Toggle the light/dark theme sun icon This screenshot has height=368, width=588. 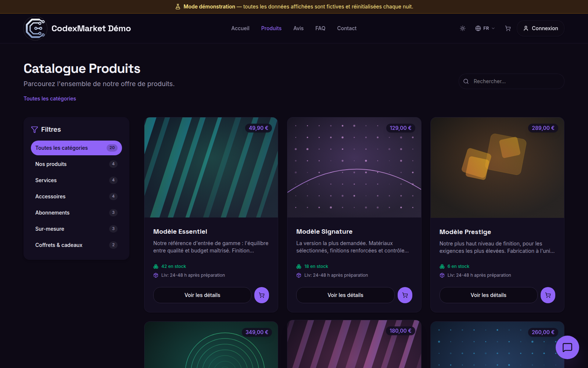pyautogui.click(x=463, y=28)
